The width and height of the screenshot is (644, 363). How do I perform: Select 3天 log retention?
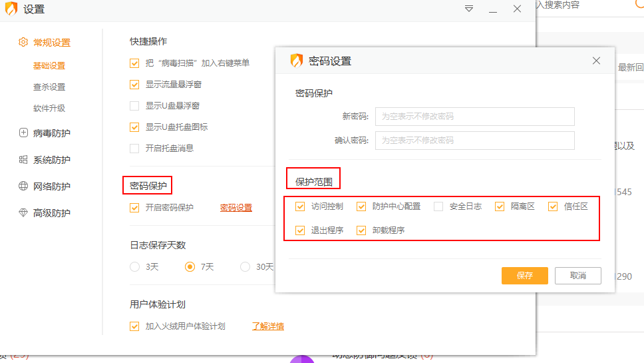pos(134,267)
